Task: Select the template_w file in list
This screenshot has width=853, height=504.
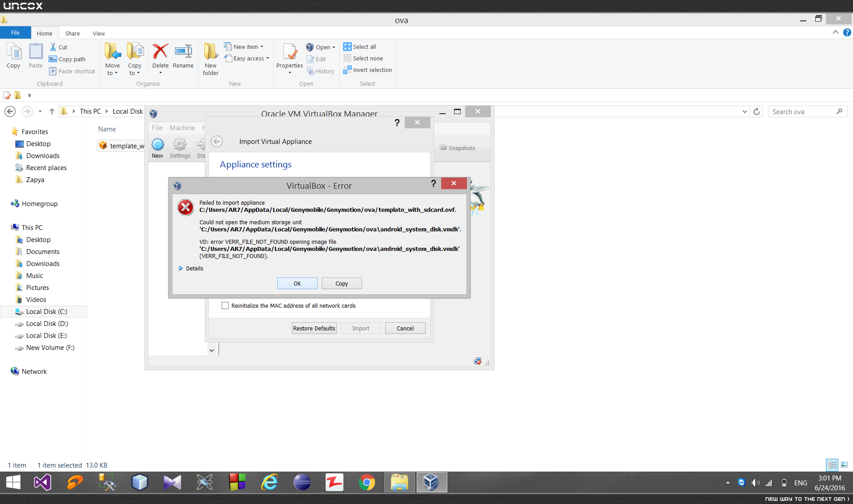Action: click(x=121, y=146)
